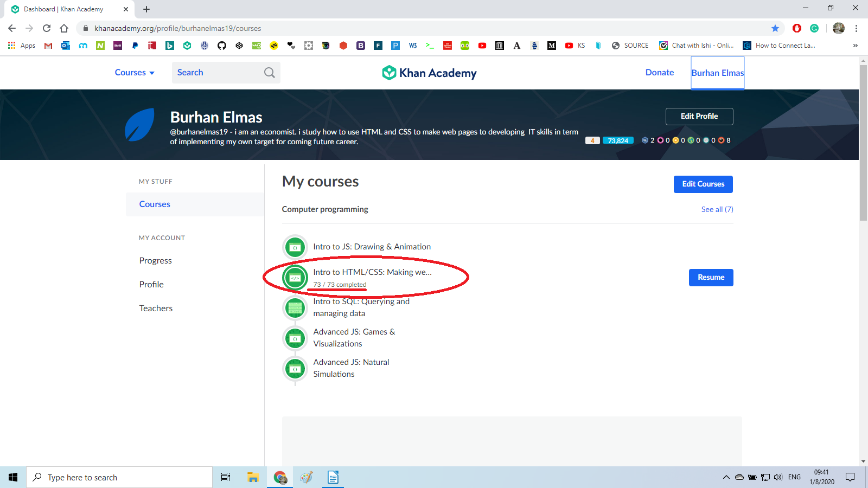Click the Chrome Apps shortcut

22,46
